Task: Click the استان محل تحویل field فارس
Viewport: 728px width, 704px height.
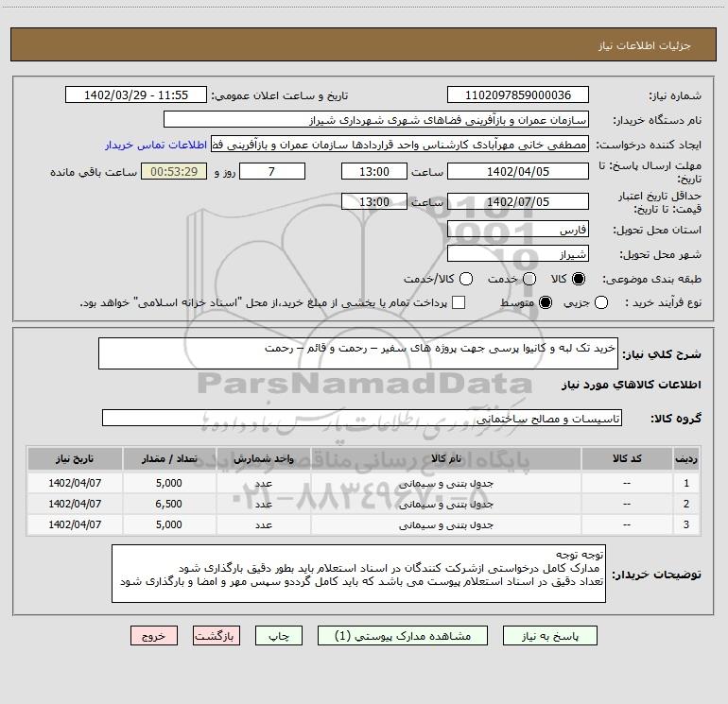Action: point(518,230)
